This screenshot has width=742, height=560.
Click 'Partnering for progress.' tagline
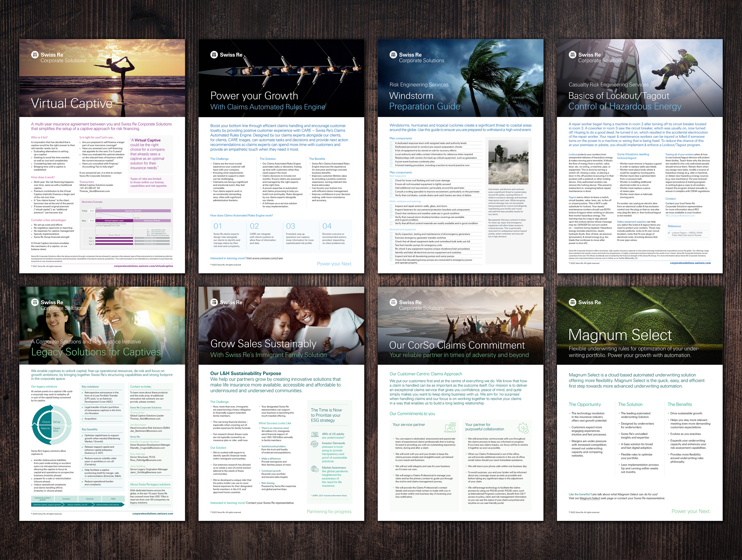(329, 512)
